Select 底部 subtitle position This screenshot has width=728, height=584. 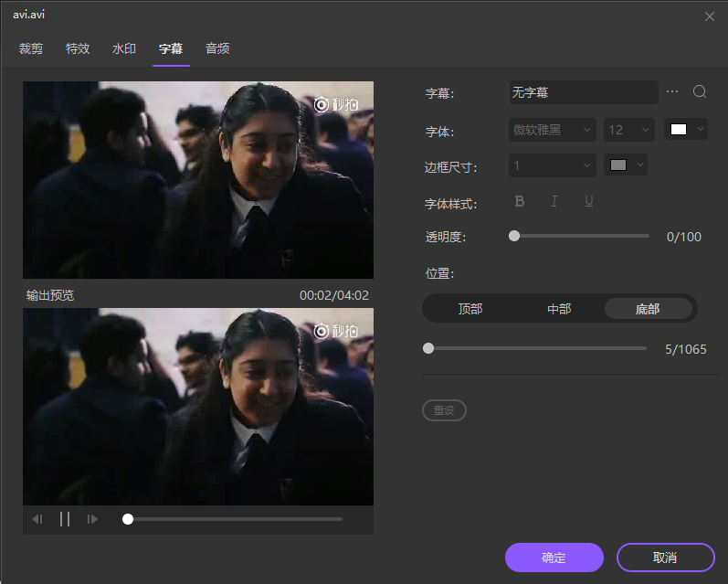pos(648,309)
